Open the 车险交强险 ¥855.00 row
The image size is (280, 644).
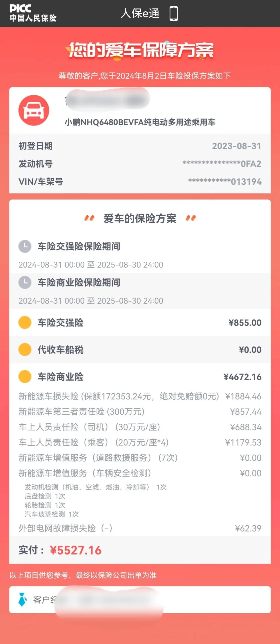coord(140,323)
